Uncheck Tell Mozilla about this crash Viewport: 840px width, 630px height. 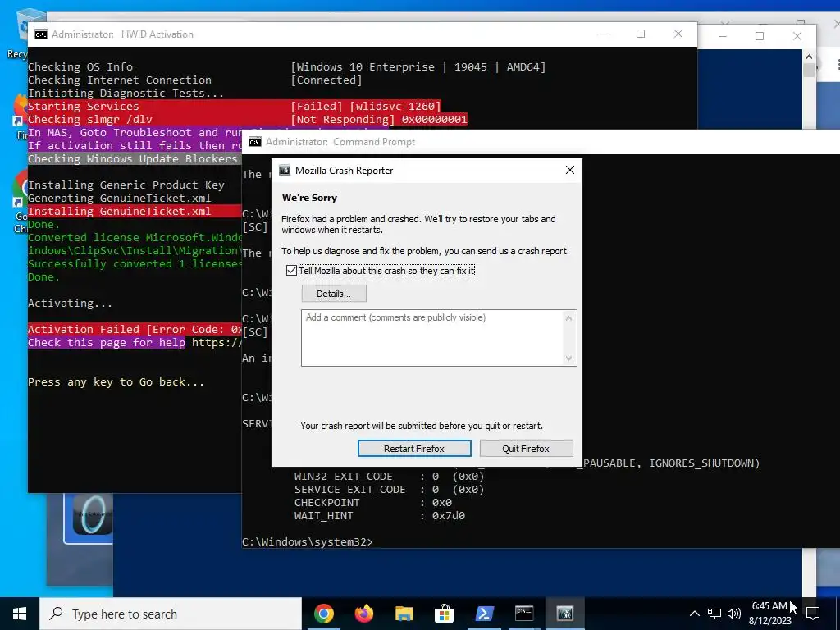pos(291,271)
